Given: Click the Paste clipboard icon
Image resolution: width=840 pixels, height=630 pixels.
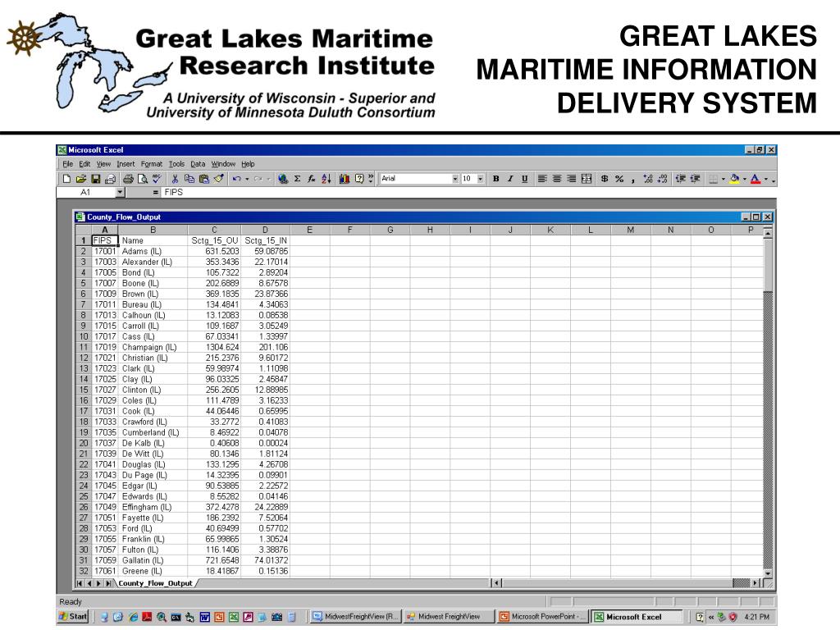Looking at the screenshot, I should pos(203,179).
